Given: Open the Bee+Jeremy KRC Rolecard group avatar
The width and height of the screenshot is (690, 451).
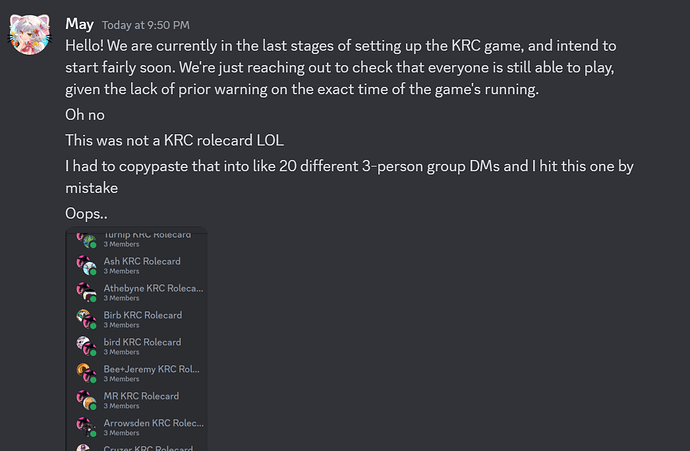Looking at the screenshot, I should (84, 373).
